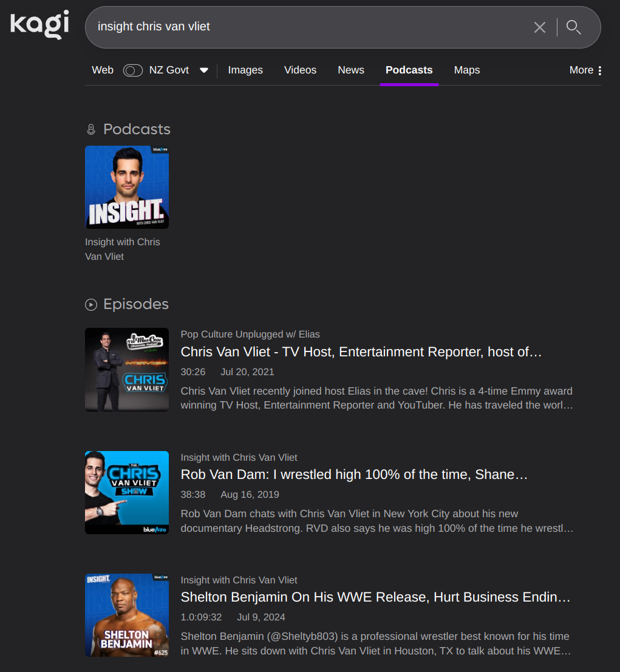
Task: Open the Chris Van Vliet TV Host episode title
Action: click(x=361, y=352)
